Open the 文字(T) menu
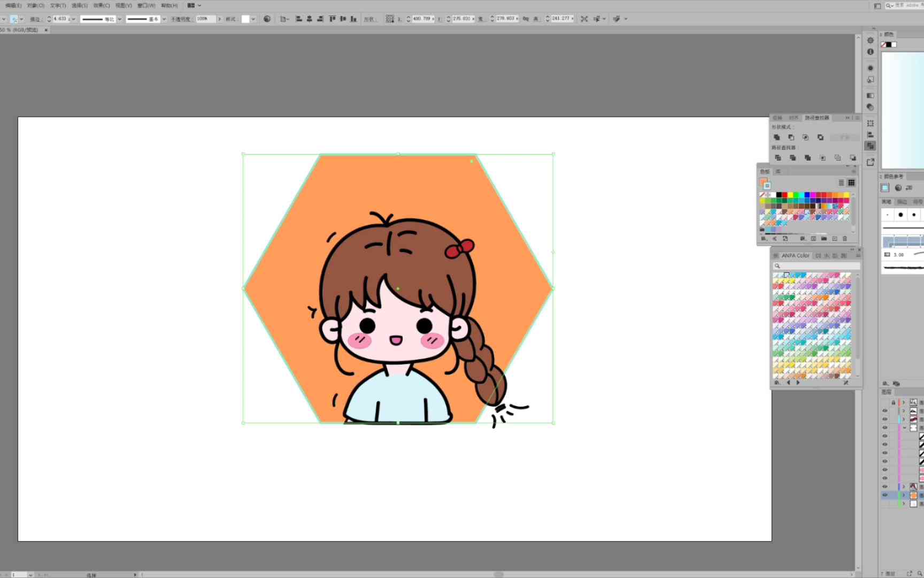The width and height of the screenshot is (924, 578). tap(58, 5)
